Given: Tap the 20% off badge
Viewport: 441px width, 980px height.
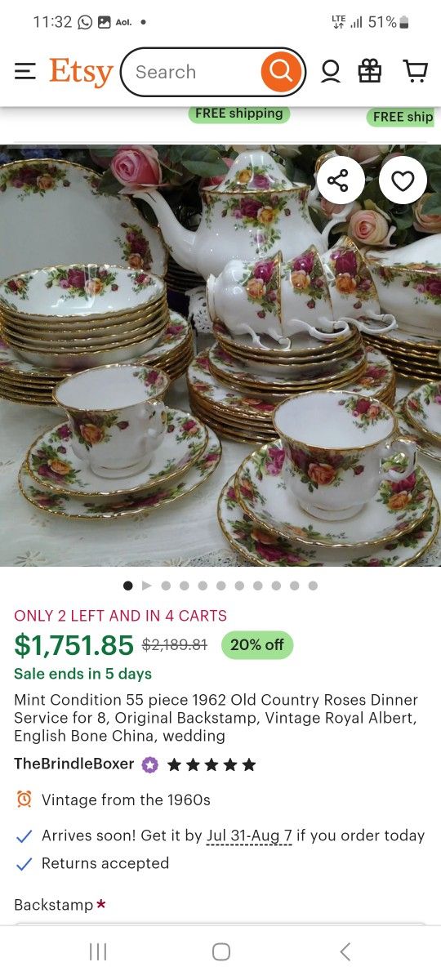Looking at the screenshot, I should (x=256, y=645).
